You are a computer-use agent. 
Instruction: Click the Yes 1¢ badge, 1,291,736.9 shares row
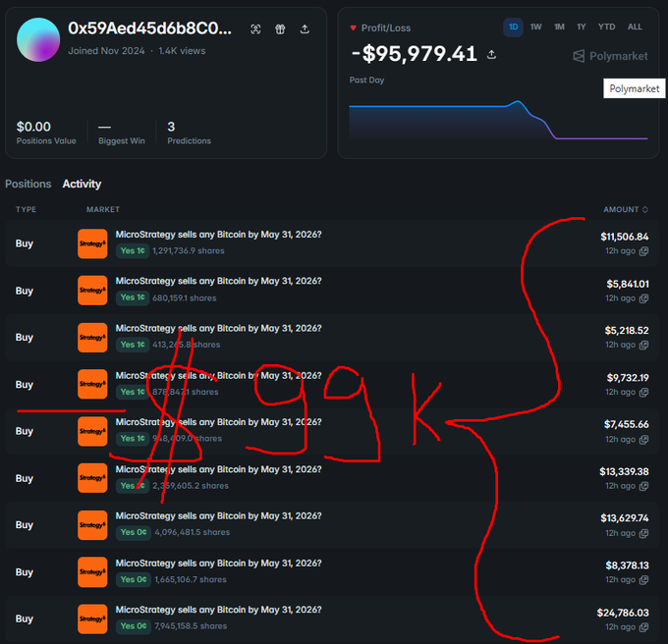(x=133, y=250)
